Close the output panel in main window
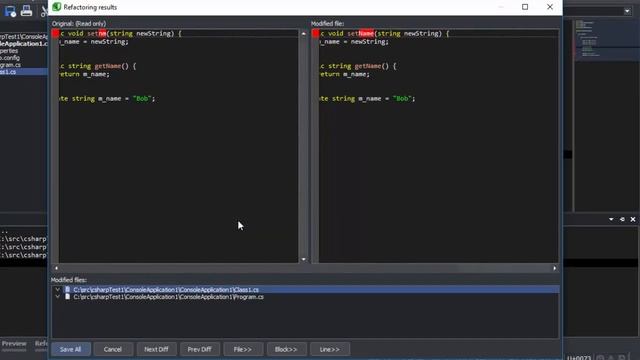The height and width of the screenshot is (360, 640). point(633,220)
